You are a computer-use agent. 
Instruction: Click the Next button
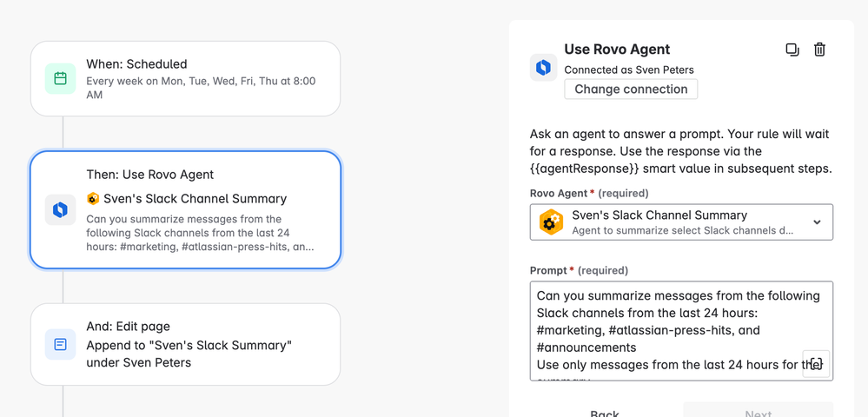click(759, 413)
